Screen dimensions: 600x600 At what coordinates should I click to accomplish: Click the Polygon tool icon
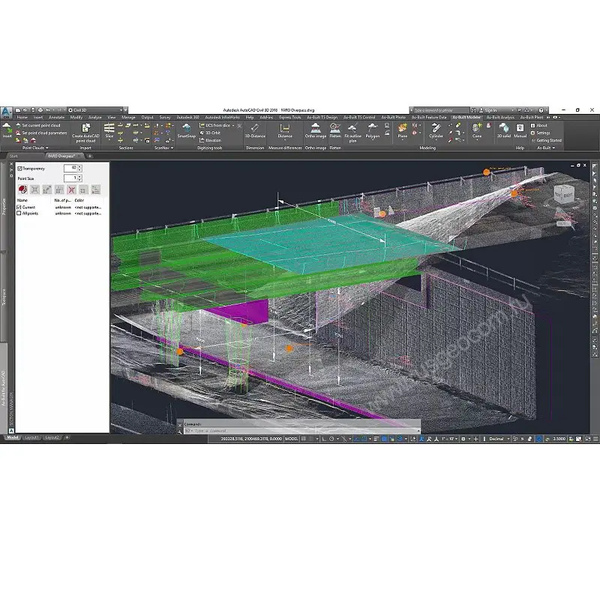pyautogui.click(x=373, y=131)
